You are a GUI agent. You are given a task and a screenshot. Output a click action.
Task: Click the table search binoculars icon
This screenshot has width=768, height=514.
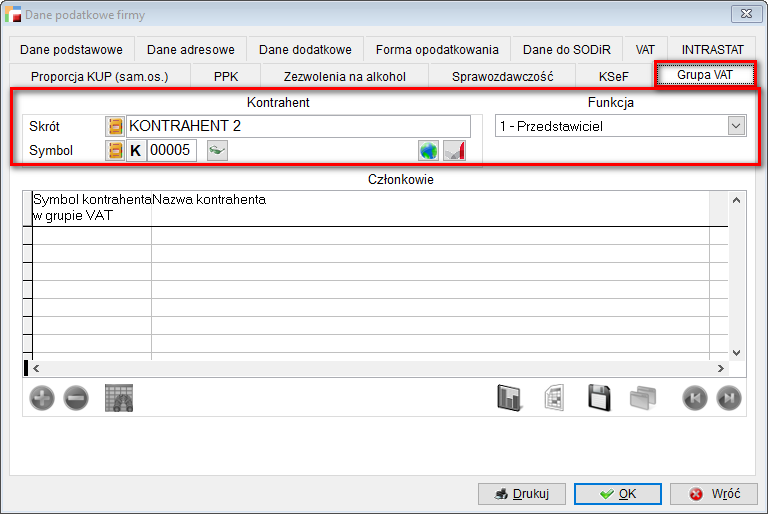(x=119, y=398)
